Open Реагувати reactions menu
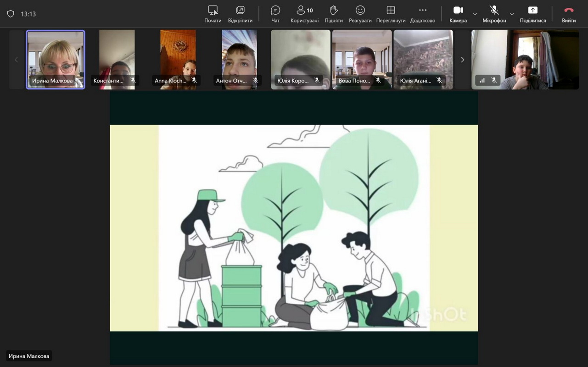The width and height of the screenshot is (588, 367). tap(360, 14)
